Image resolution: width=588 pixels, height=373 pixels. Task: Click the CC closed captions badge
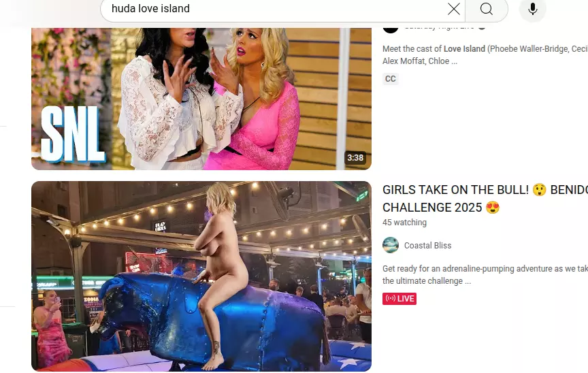pyautogui.click(x=391, y=79)
